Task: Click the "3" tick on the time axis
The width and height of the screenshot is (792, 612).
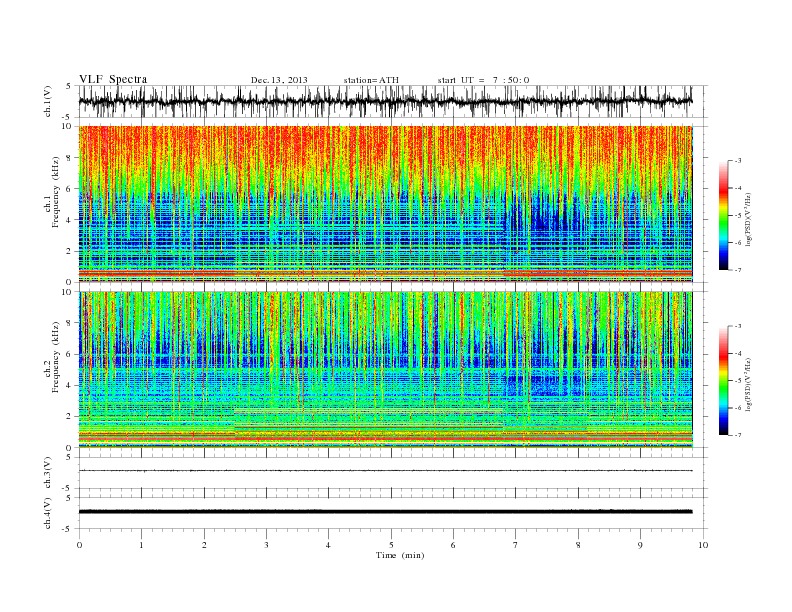Action: click(266, 545)
